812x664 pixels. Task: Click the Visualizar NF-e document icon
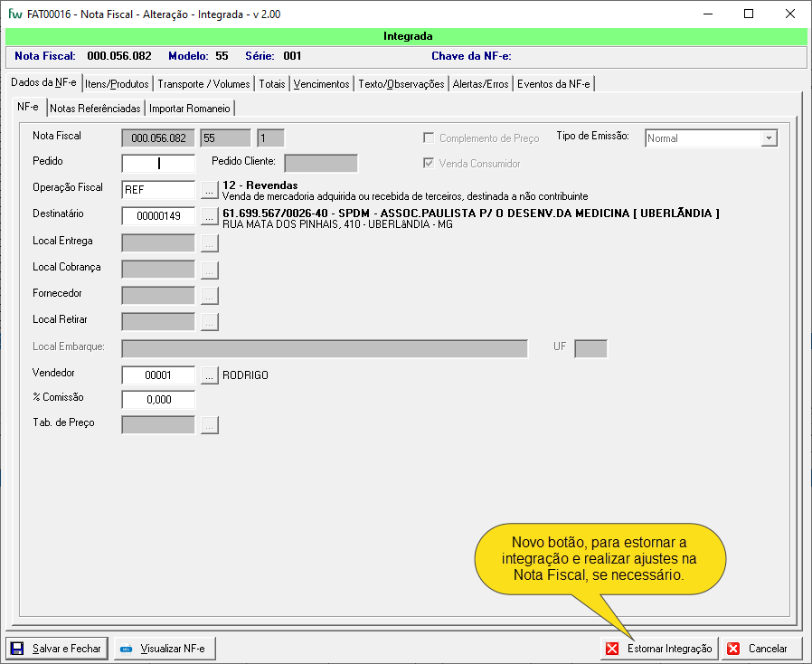[x=126, y=649]
